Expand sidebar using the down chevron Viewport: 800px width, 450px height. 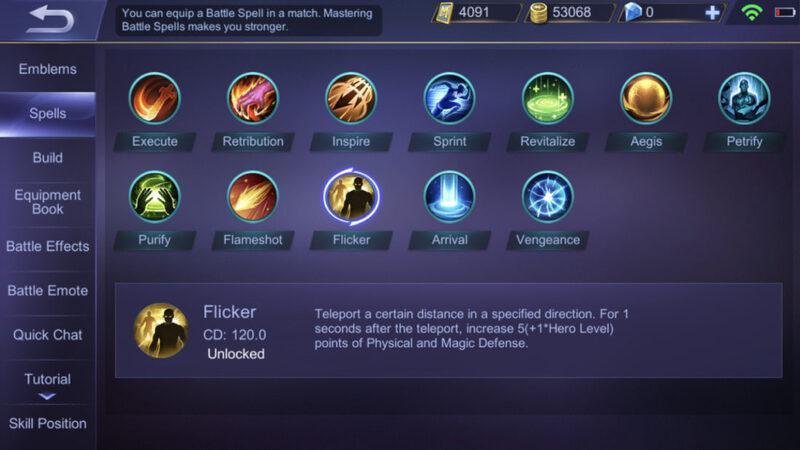point(47,396)
